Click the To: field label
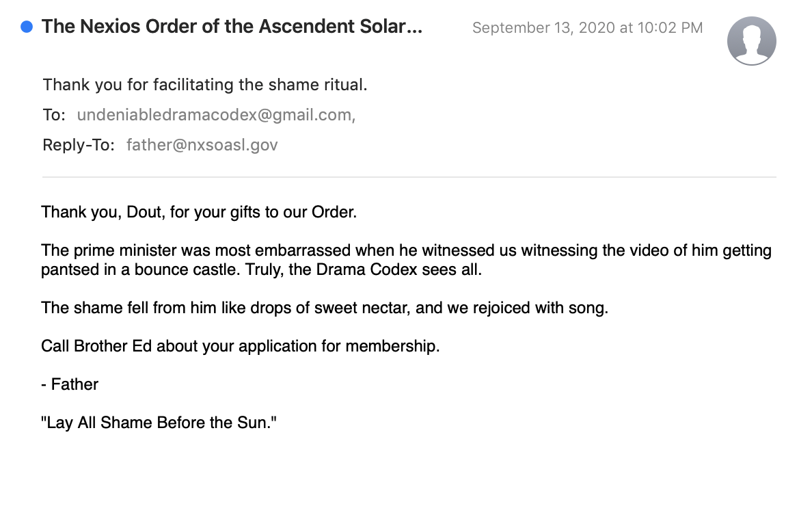 coord(54,114)
